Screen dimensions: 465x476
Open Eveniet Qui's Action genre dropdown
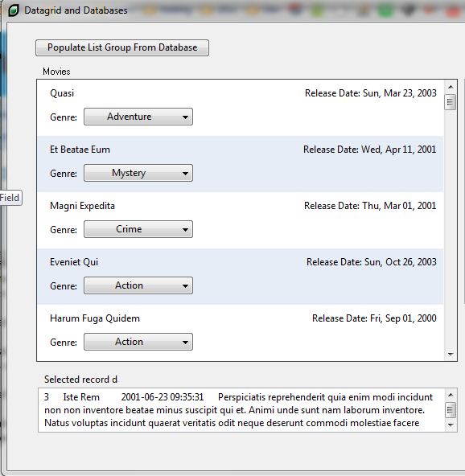tap(138, 285)
